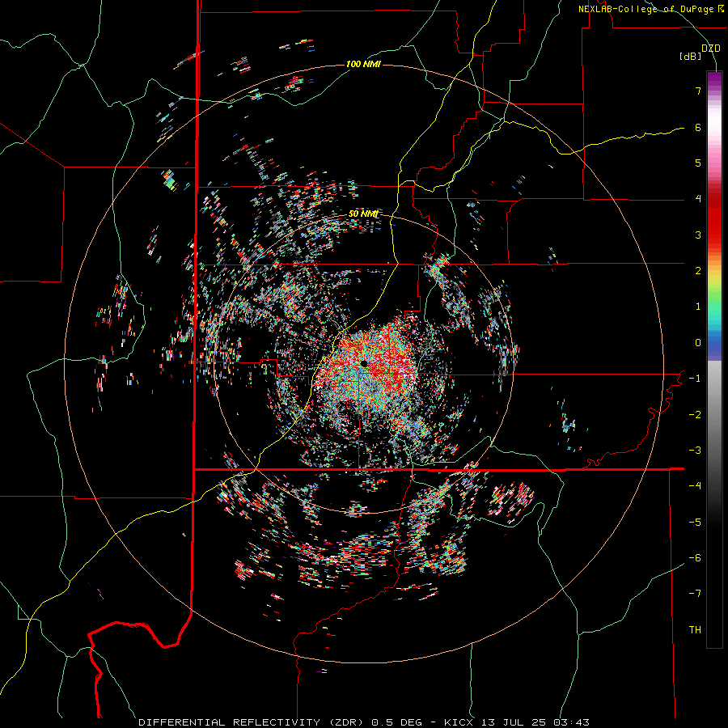Click the -6 value on color scale

pos(695,558)
